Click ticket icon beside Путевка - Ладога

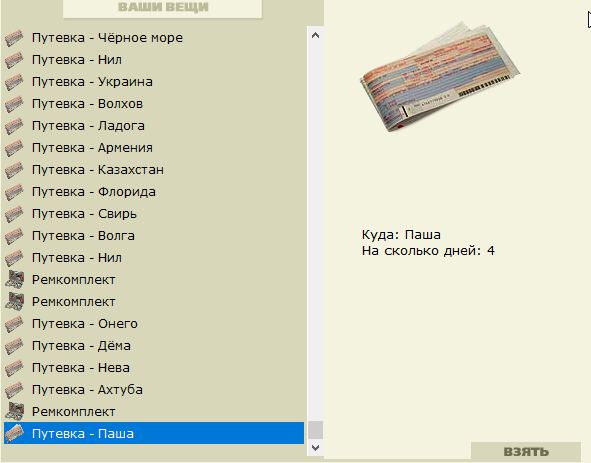[14, 126]
